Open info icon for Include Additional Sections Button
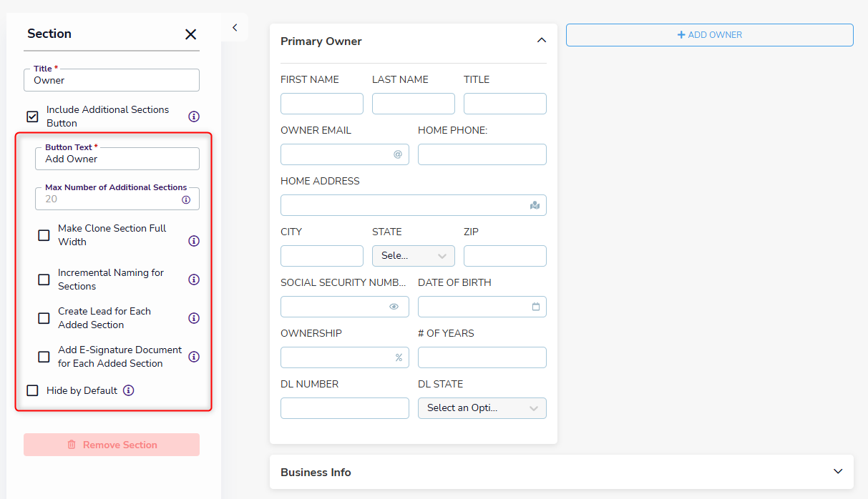This screenshot has width=868, height=499. coord(193,117)
